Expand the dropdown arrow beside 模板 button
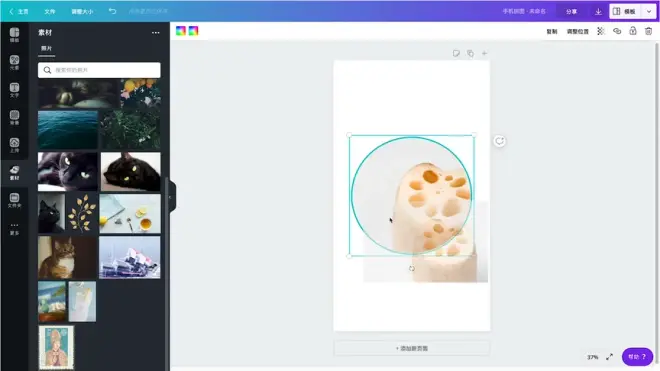 [x=649, y=11]
